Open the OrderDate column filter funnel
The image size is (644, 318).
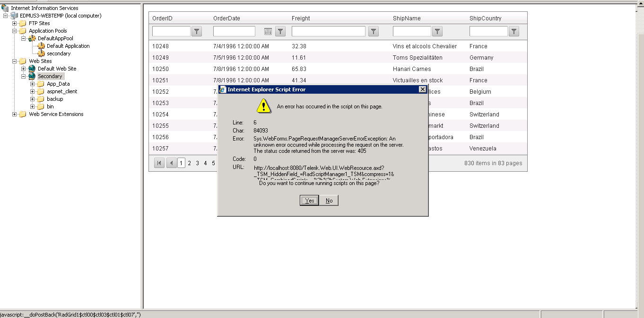coord(280,31)
